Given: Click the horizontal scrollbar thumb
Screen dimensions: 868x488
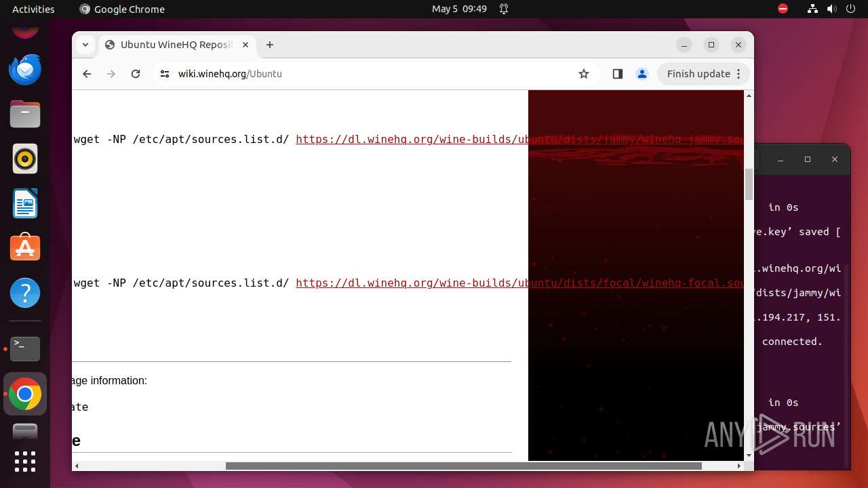Looking at the screenshot, I should pos(463,466).
